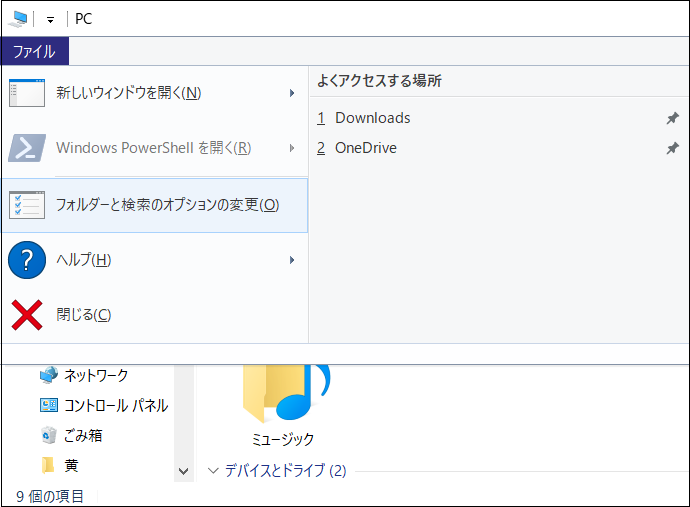Open the quick access toolbar dropdown
690x507 pixels.
point(51,20)
